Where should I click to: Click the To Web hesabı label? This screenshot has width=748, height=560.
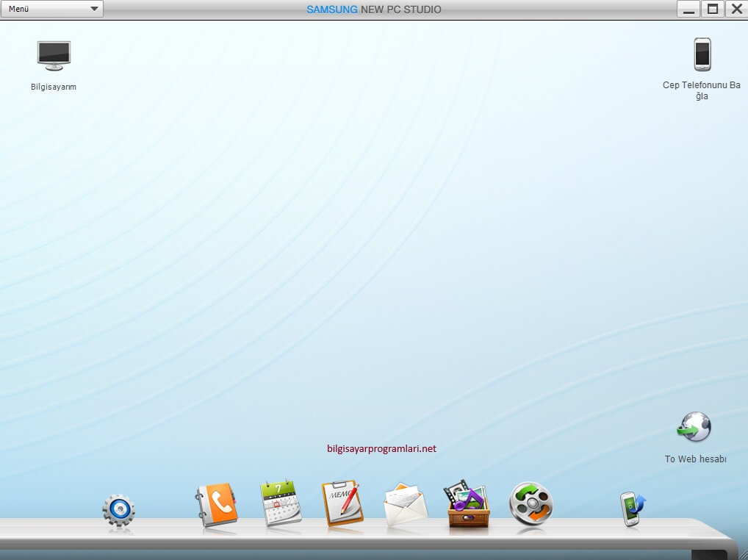tap(696, 459)
